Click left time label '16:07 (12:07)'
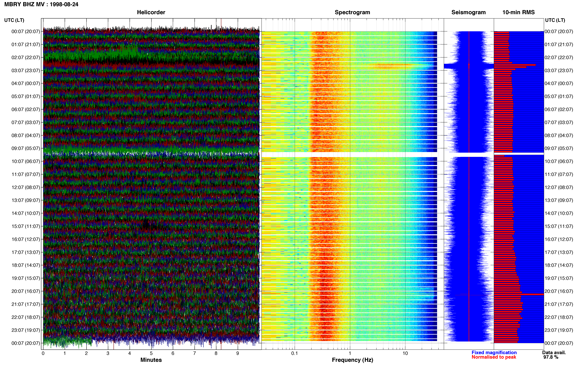 (x=26, y=239)
